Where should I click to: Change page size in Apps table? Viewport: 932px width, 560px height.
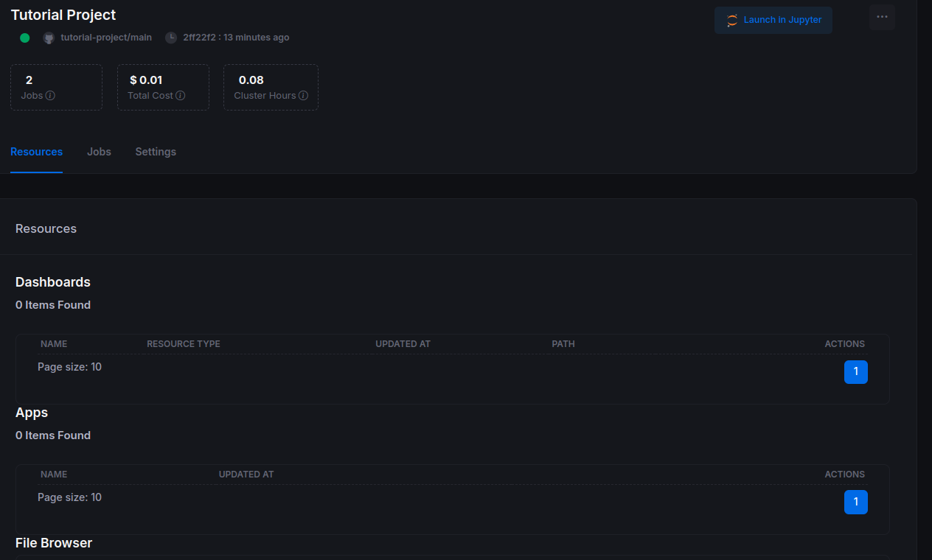69,497
